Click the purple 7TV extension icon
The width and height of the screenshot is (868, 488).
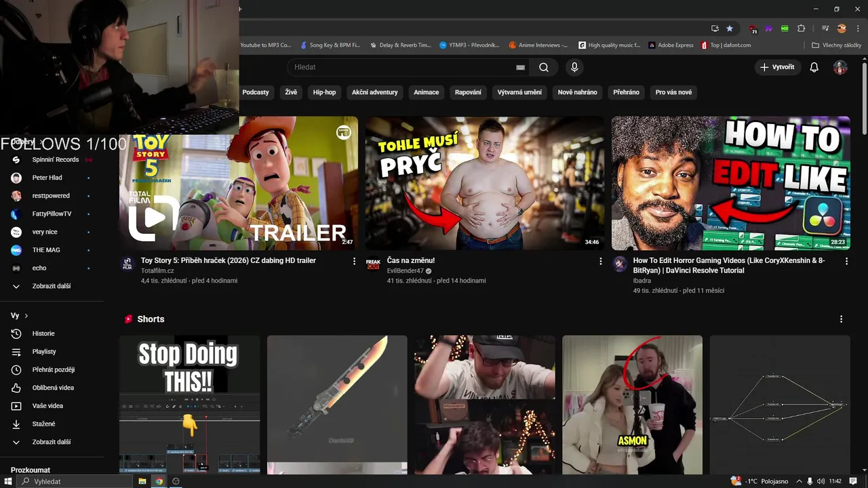pyautogui.click(x=769, y=28)
